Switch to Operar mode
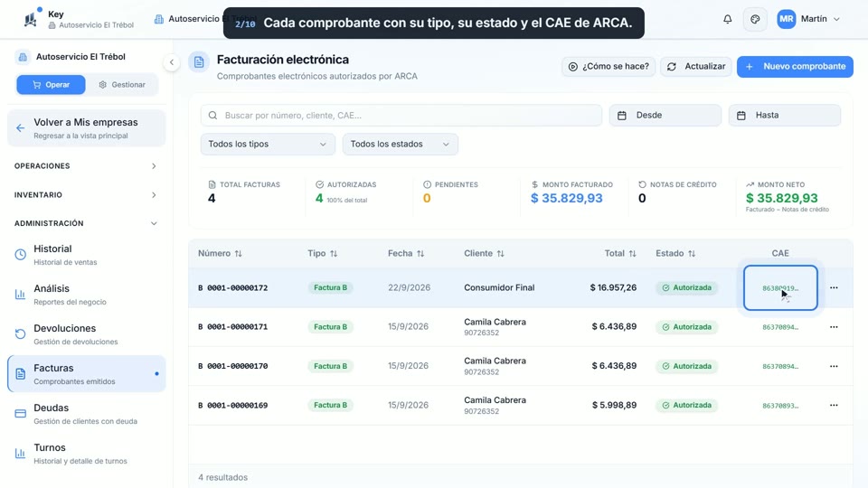Screen dimensions: 868x488 [x=51, y=85]
